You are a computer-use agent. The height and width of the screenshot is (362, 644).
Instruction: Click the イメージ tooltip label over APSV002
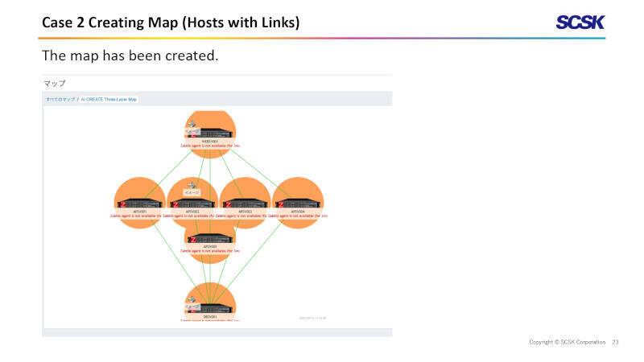[192, 192]
